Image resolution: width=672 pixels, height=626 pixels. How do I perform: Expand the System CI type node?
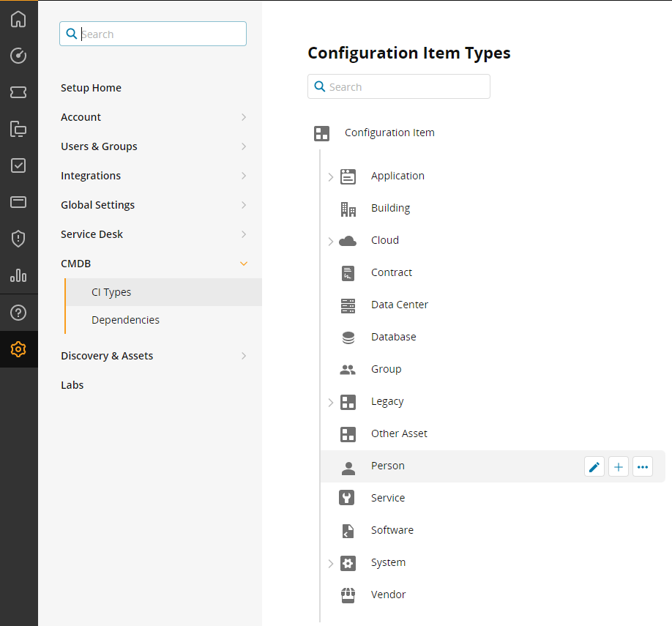[331, 563]
